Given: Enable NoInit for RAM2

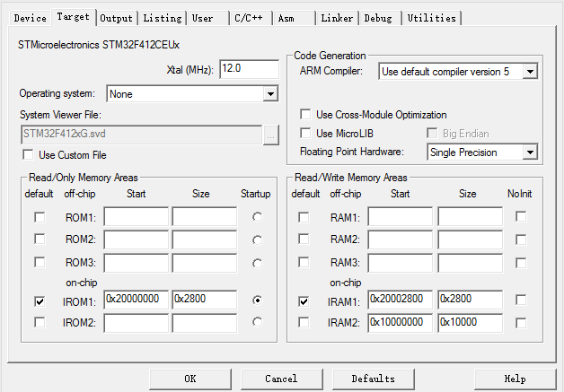Looking at the screenshot, I should click(521, 240).
